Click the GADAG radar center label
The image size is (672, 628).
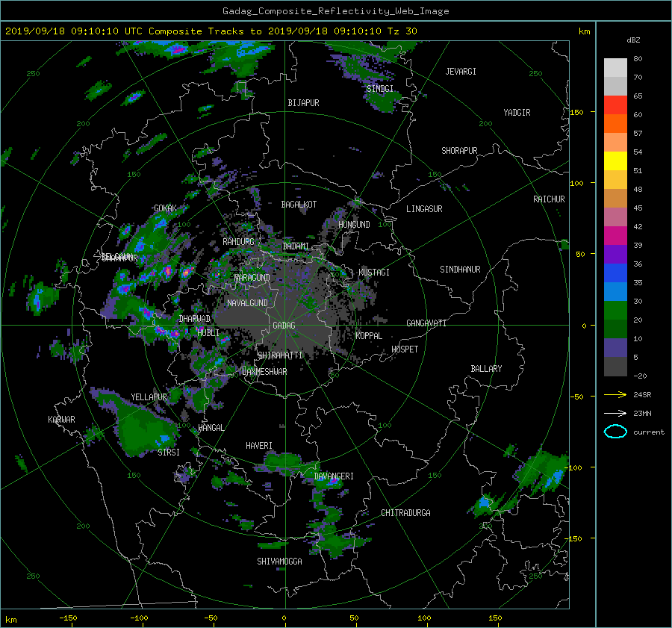pos(284,326)
